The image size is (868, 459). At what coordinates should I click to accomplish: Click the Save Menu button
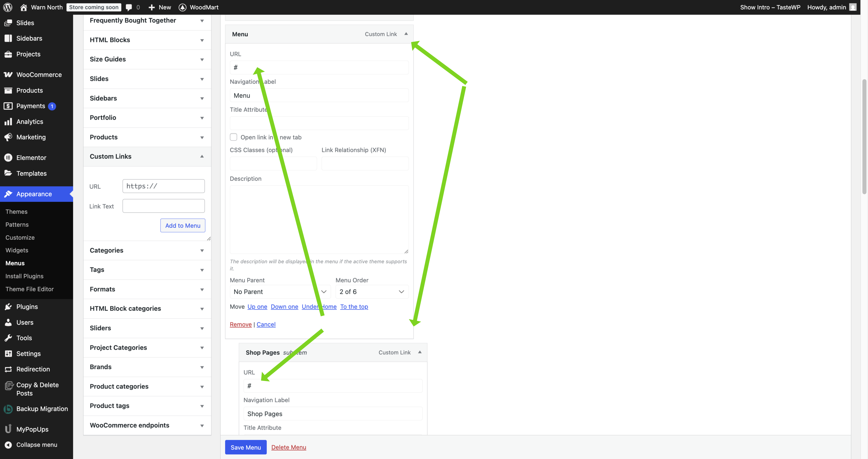pos(246,447)
